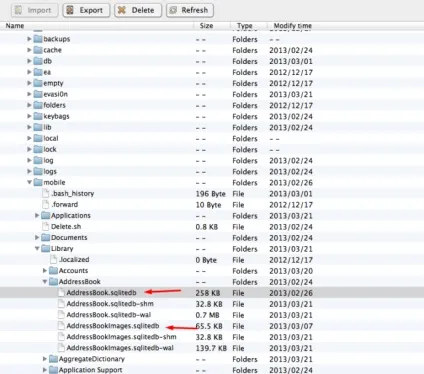Expand the Application Support folder
The width and height of the screenshot is (424, 374).
(45, 370)
